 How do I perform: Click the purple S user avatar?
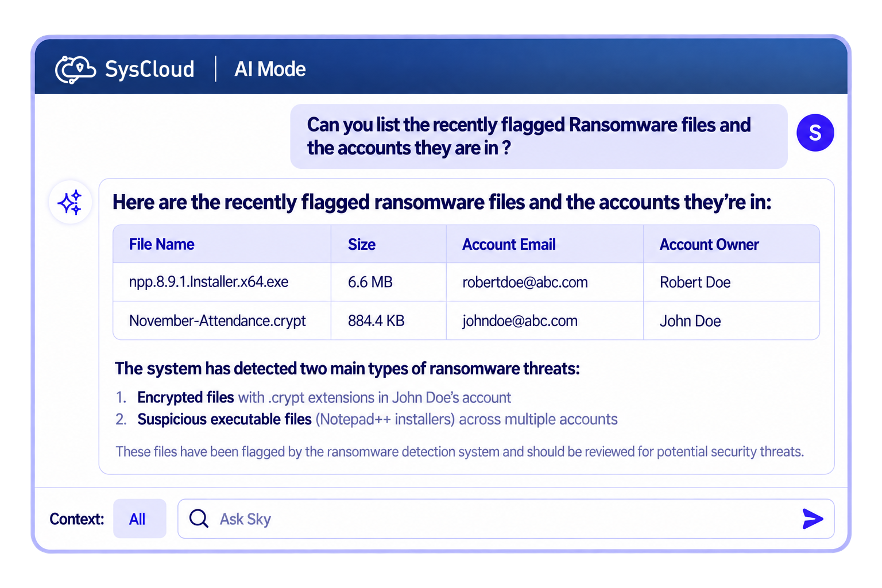coord(815,133)
